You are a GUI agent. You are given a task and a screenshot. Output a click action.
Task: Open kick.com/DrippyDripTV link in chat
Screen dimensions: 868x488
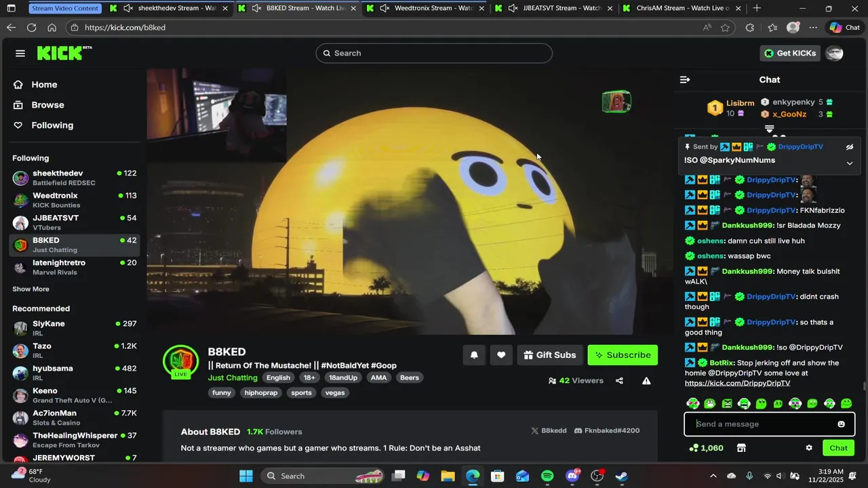pos(737,383)
